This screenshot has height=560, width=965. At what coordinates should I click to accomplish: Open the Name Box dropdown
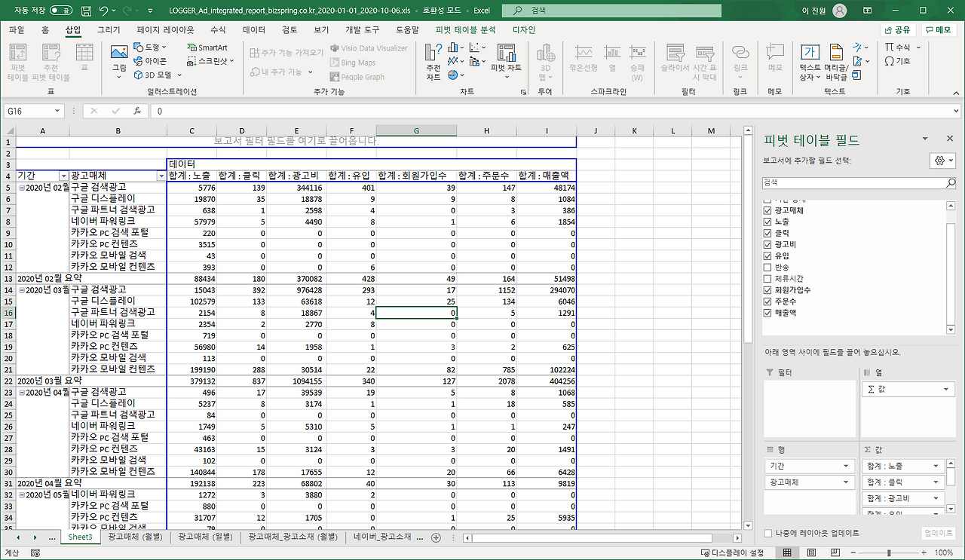[57, 111]
